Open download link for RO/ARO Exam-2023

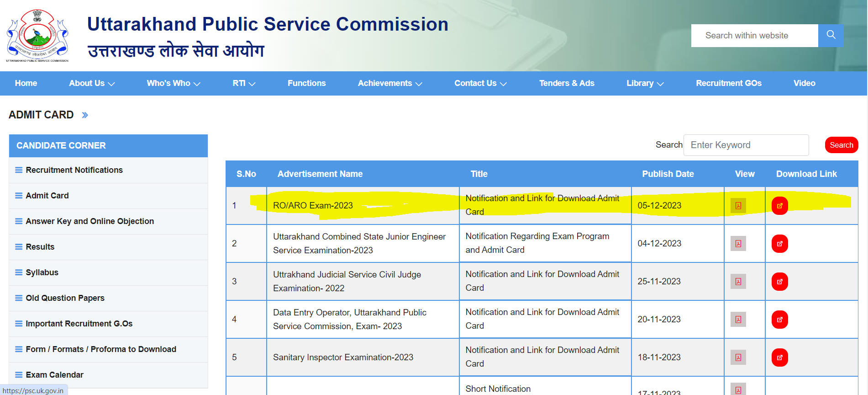(780, 206)
